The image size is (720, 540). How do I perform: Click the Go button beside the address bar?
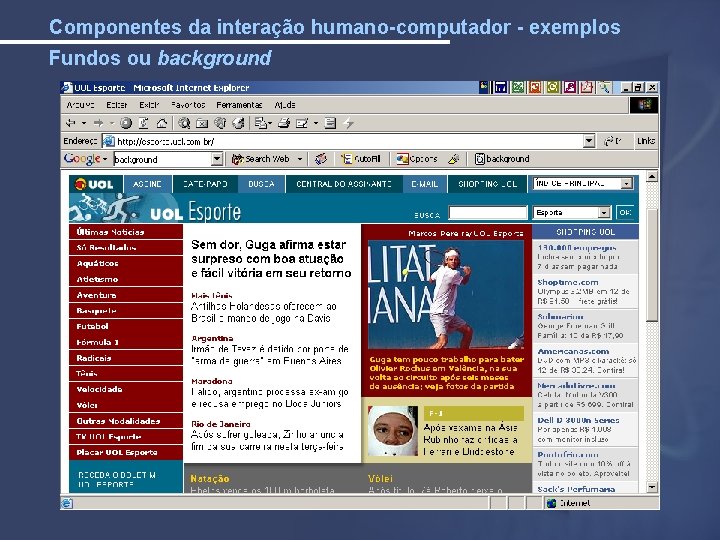coord(613,141)
